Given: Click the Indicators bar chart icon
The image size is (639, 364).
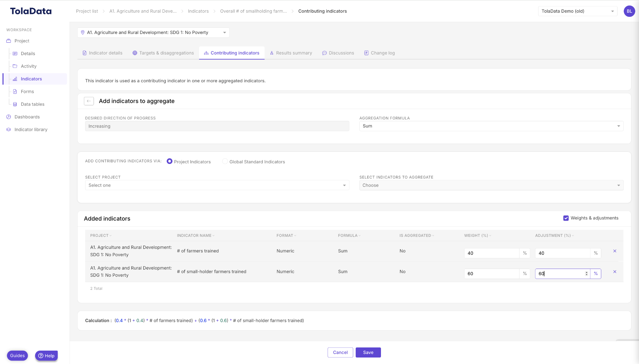Looking at the screenshot, I should 15,79.
